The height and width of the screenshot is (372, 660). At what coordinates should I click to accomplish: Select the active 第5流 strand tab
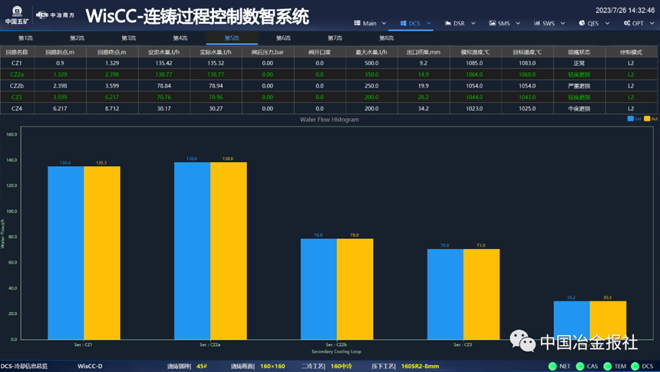pyautogui.click(x=232, y=38)
